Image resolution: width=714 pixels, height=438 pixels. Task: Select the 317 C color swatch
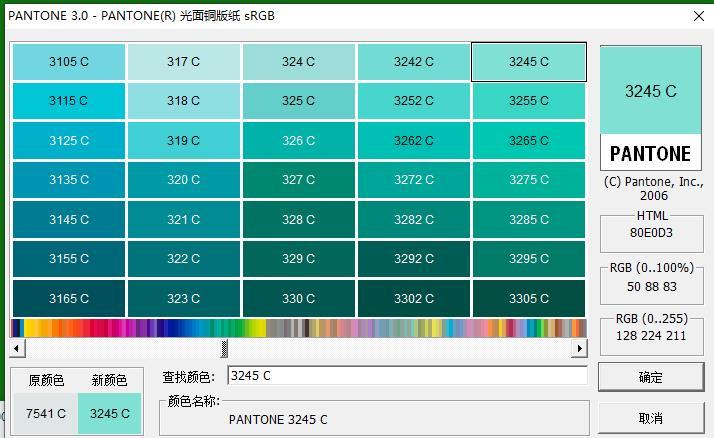[x=184, y=62]
